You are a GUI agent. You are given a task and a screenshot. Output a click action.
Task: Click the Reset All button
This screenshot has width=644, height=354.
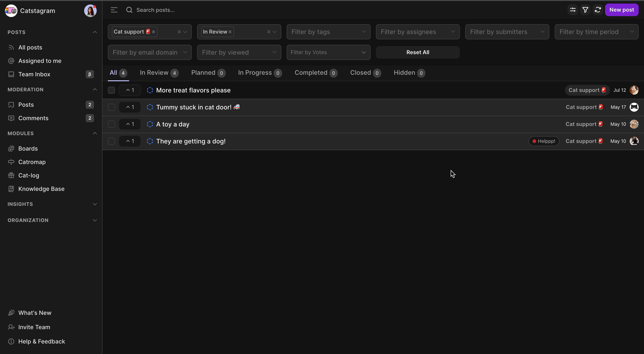pos(418,52)
